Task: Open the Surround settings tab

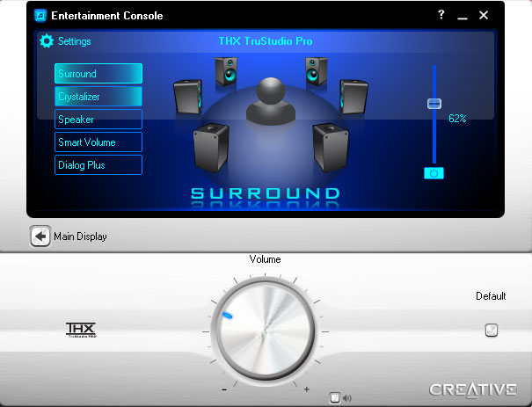Action: [x=98, y=74]
